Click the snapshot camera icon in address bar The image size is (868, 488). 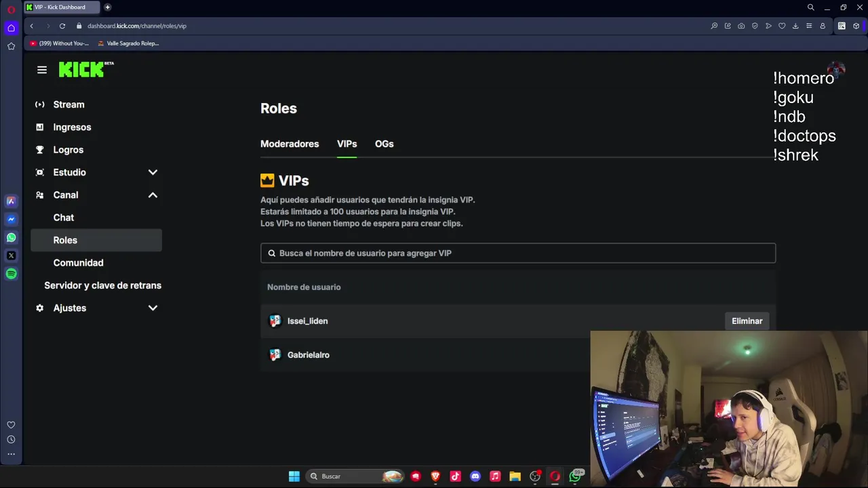point(741,26)
